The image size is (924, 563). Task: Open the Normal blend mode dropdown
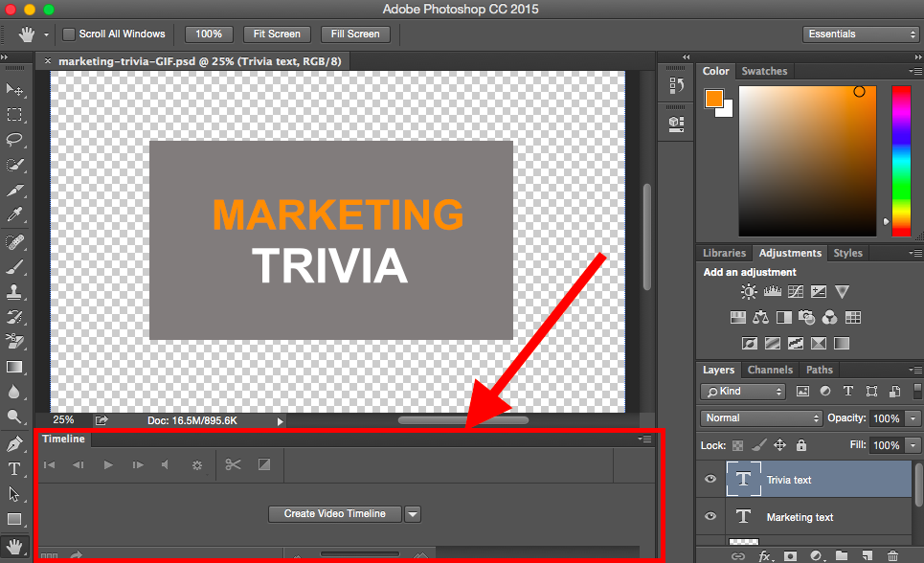(762, 418)
